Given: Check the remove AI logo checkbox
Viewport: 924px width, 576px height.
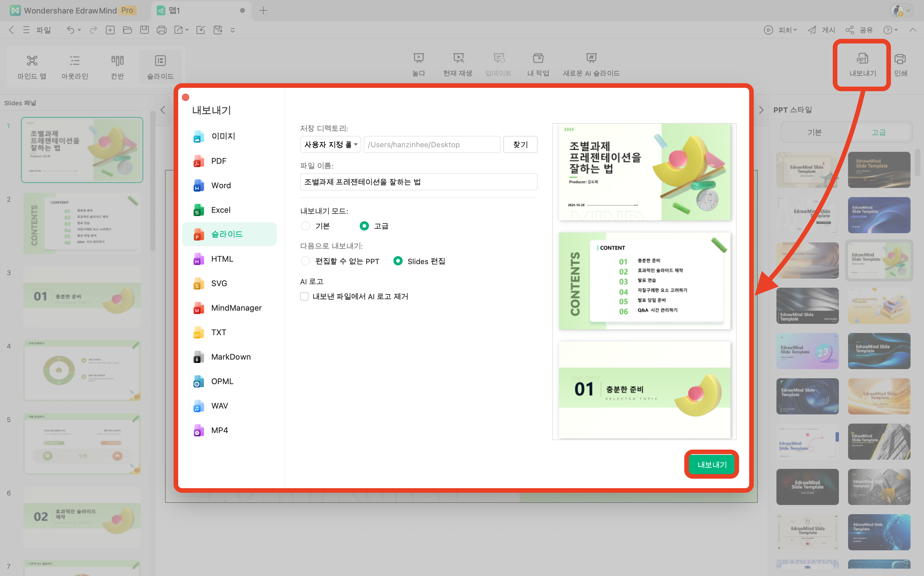Looking at the screenshot, I should (304, 296).
